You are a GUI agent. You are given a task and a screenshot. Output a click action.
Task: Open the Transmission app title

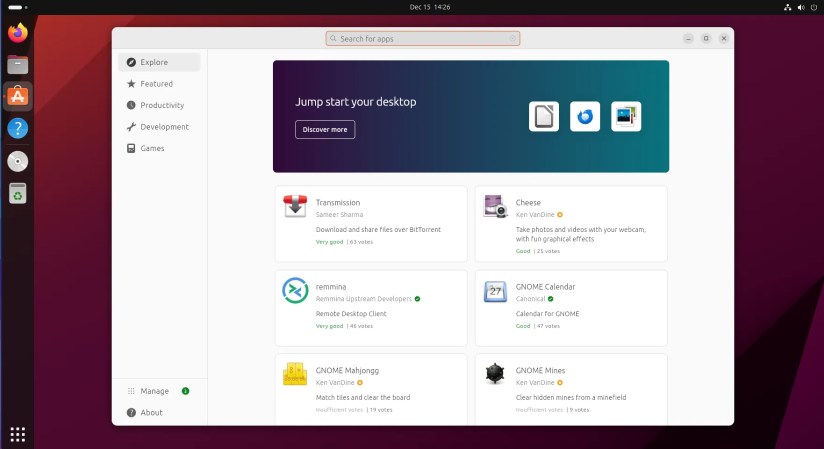coord(338,202)
